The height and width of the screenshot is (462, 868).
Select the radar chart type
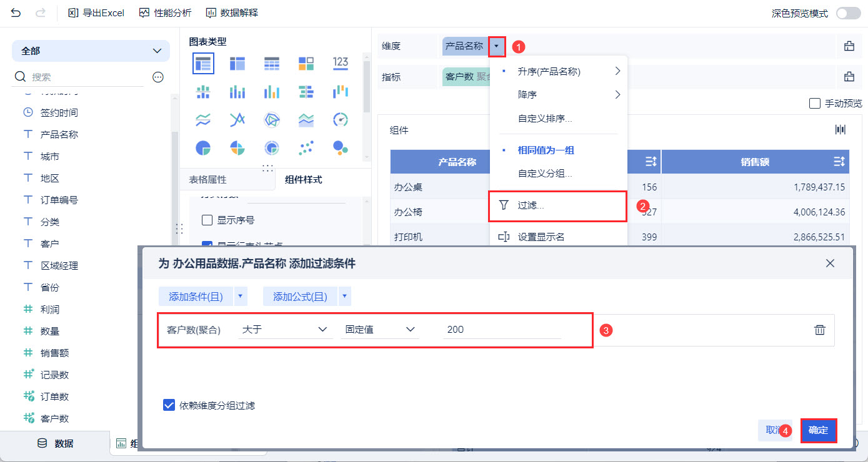click(x=271, y=119)
